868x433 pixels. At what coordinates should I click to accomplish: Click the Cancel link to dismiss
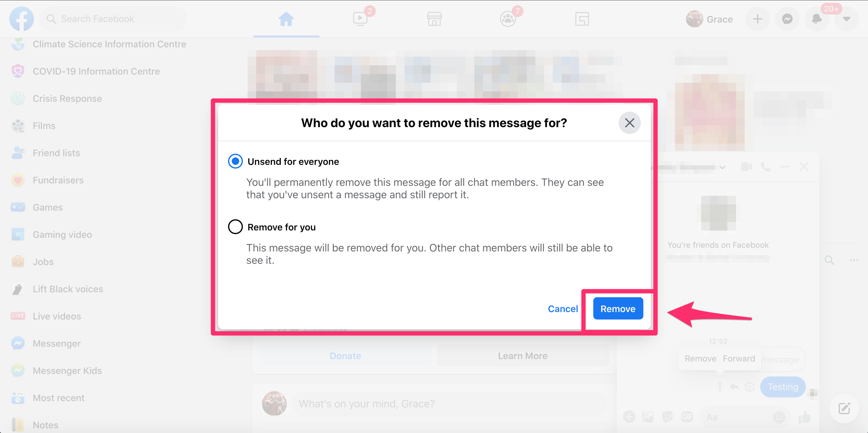[x=562, y=309]
